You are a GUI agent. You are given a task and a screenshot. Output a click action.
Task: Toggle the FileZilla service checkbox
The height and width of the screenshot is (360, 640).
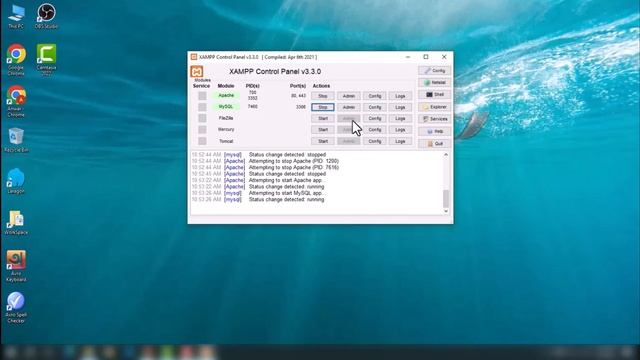pyautogui.click(x=202, y=118)
